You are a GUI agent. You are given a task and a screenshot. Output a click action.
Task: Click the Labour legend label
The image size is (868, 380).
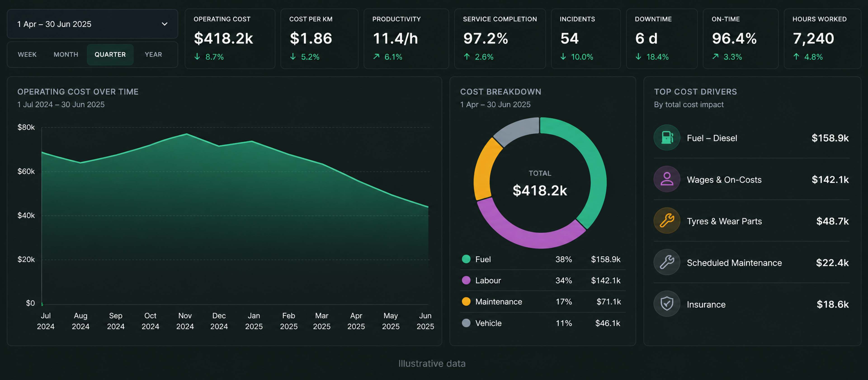point(488,280)
